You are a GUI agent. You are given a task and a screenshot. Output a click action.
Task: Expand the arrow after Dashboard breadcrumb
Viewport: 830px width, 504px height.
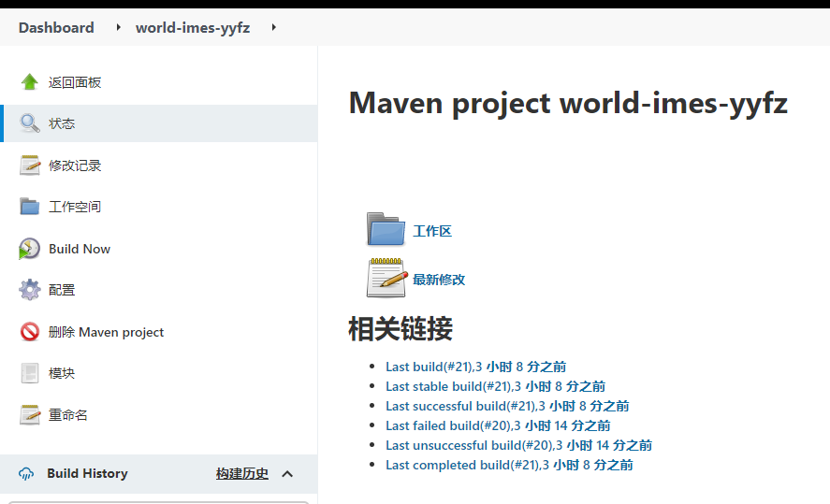click(x=118, y=27)
